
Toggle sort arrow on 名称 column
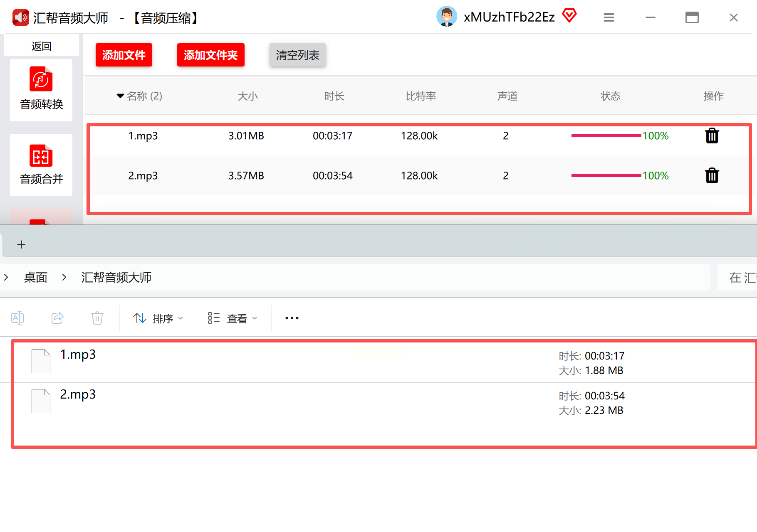tap(120, 96)
